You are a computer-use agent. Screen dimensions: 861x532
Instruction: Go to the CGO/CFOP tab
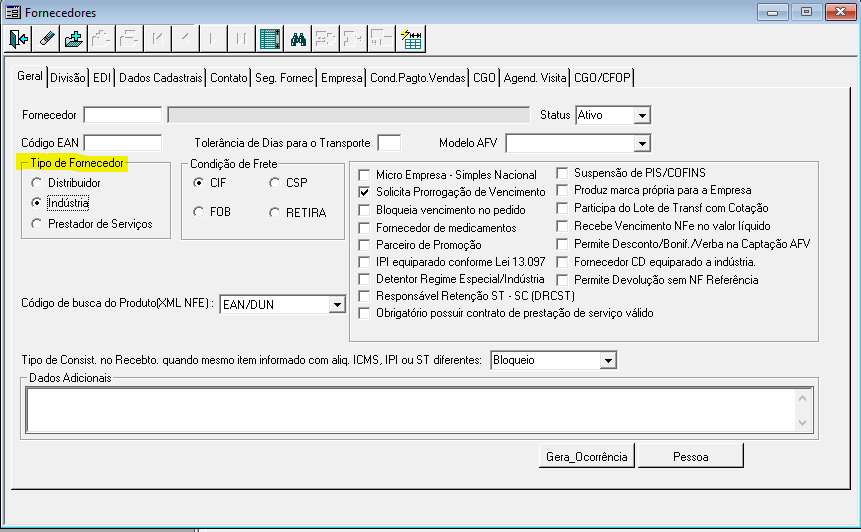coord(602,78)
